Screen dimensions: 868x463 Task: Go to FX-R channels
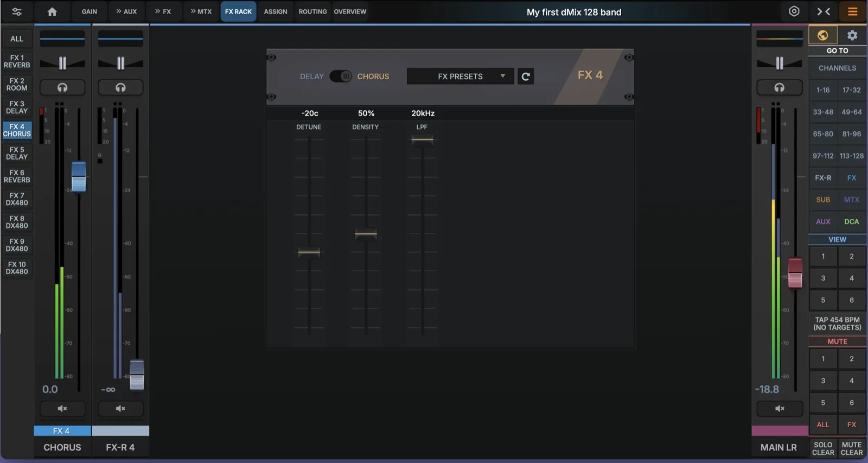tap(823, 177)
